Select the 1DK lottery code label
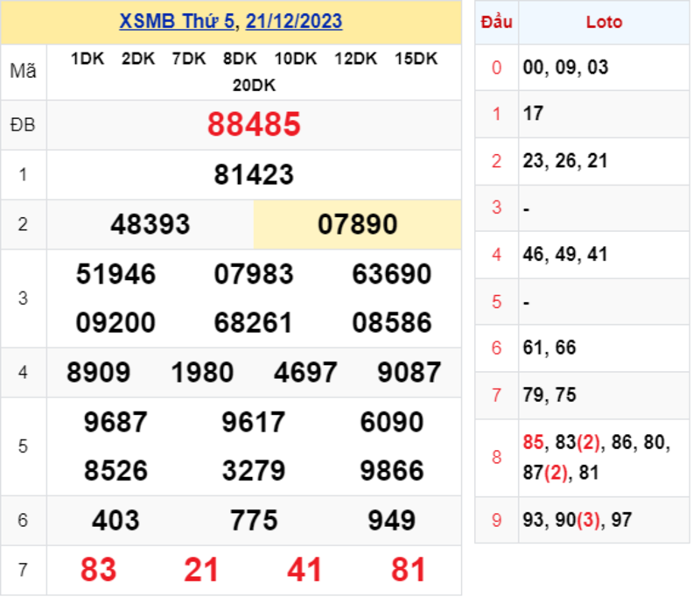 87,60
